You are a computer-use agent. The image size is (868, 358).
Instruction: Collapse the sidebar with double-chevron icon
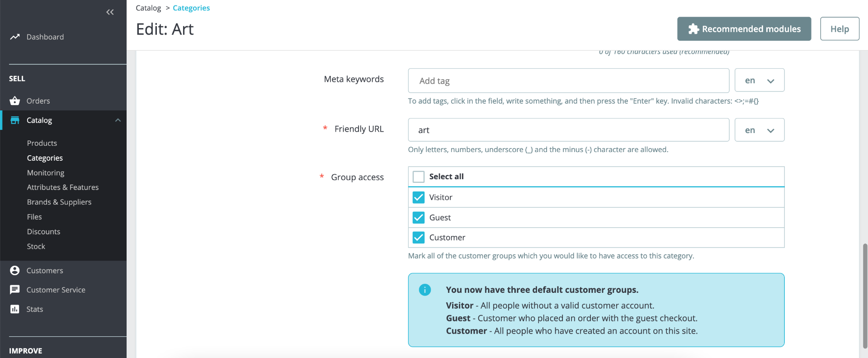(110, 12)
